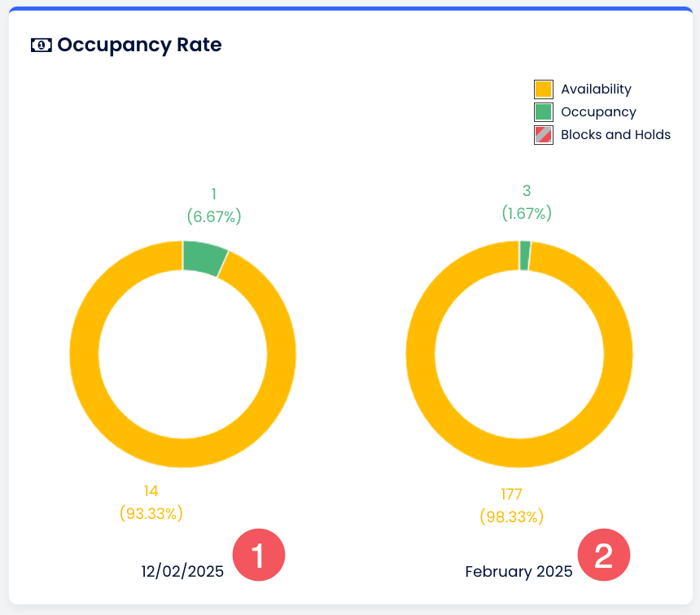Click the Availability legend label
The height and width of the screenshot is (615, 700).
[596, 89]
